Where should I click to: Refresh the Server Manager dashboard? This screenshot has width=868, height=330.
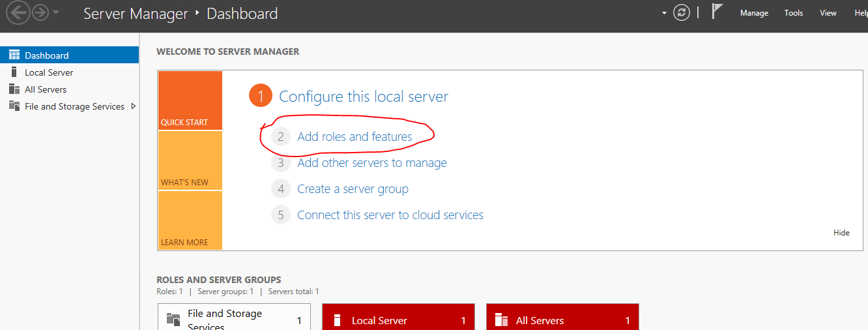pos(682,13)
